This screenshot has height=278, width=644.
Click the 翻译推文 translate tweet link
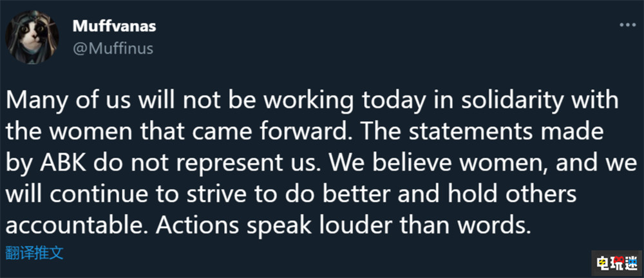pyautogui.click(x=35, y=253)
